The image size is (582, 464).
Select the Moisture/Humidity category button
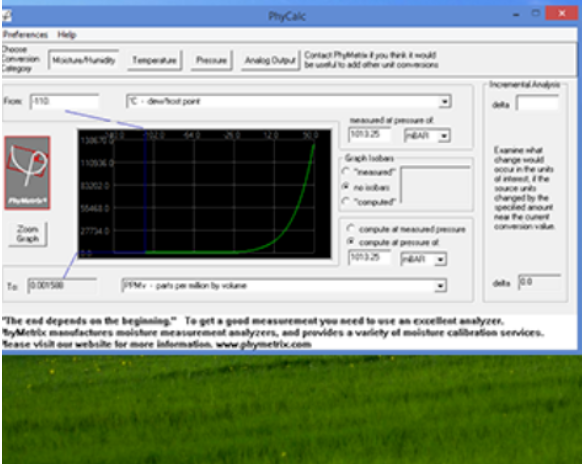84,60
